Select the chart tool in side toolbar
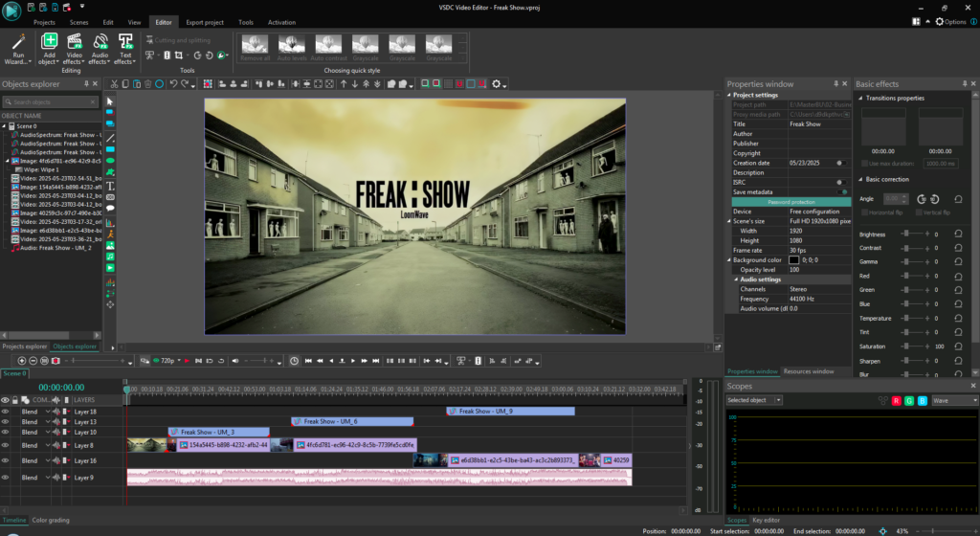The width and height of the screenshot is (980, 536). click(110, 222)
